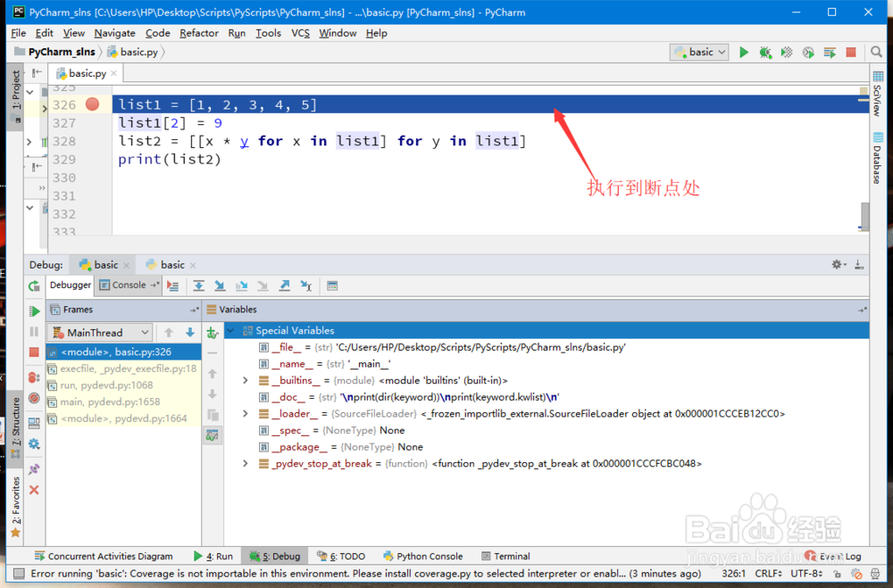Click the Concurrency Diagram run icon

click(x=830, y=53)
